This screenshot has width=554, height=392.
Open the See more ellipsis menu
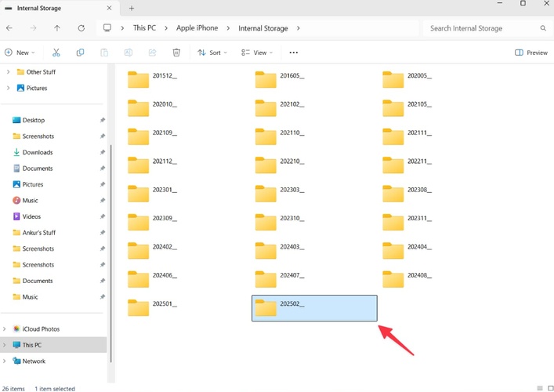(x=293, y=53)
